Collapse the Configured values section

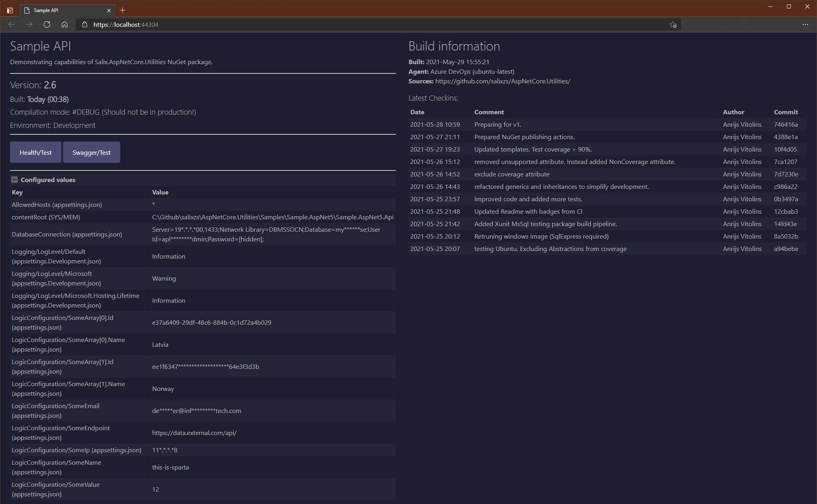coord(14,180)
